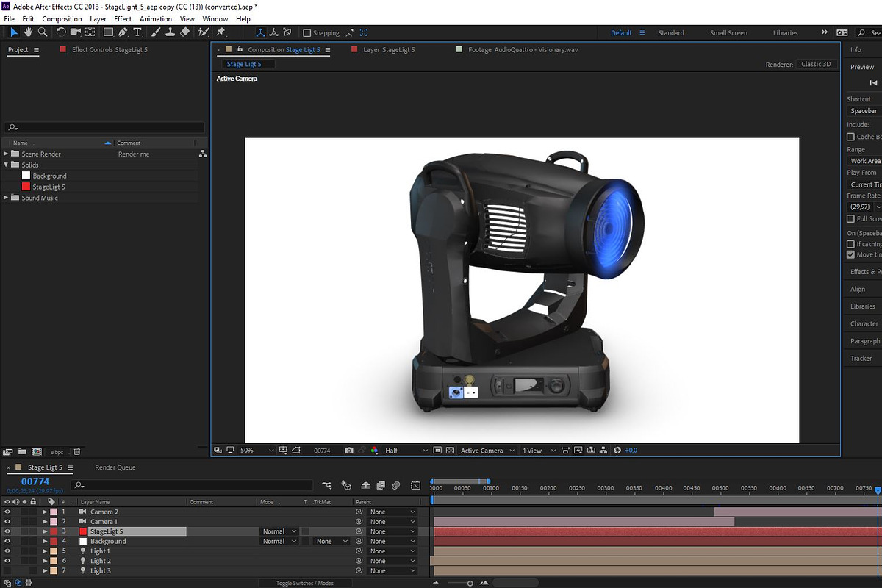
Task: Open the Composition menu
Action: pyautogui.click(x=62, y=18)
